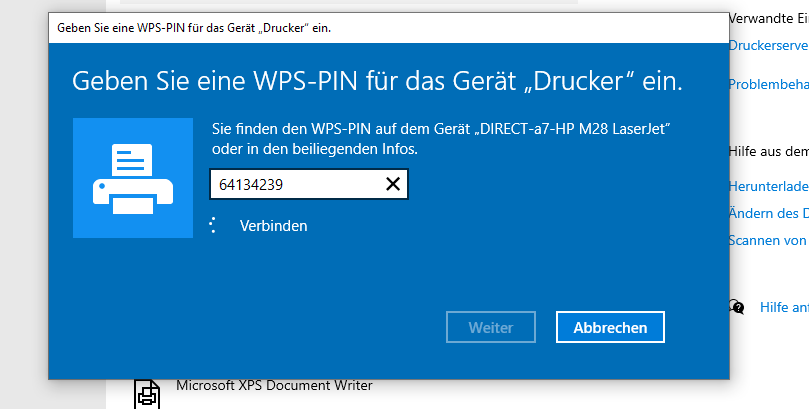
Task: Click the 'Hilfe aus dem' heading in Settings
Action: point(768,151)
